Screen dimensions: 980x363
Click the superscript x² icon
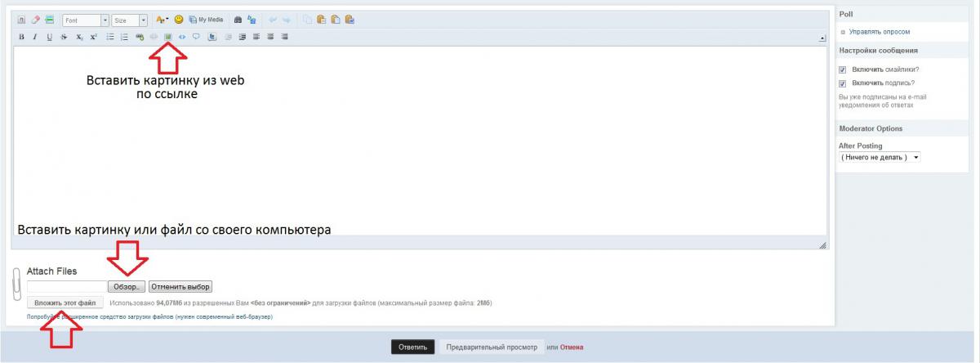[x=93, y=37]
